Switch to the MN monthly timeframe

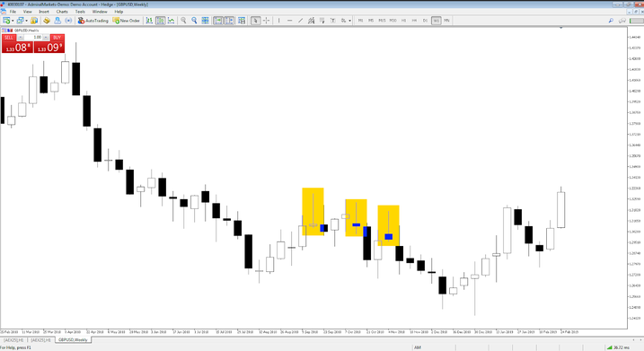click(446, 21)
